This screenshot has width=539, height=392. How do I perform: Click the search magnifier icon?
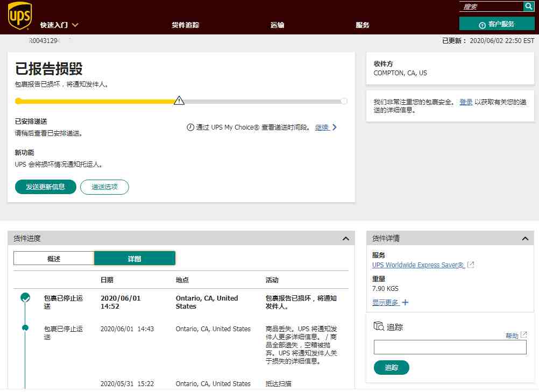529,6
